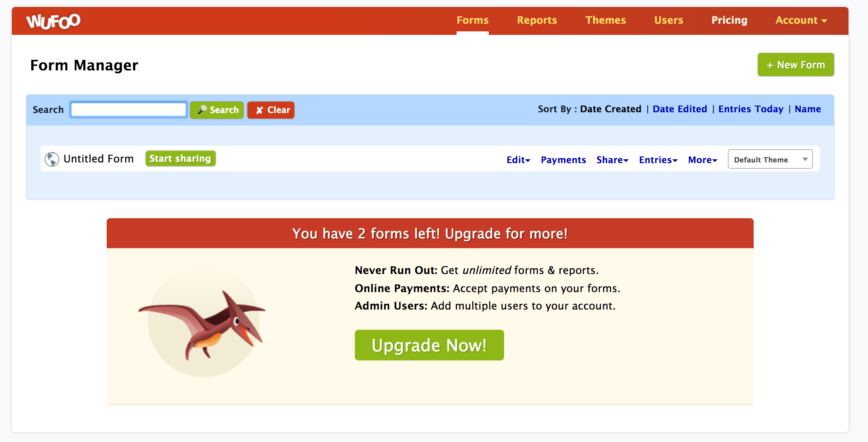Click the green Search button

217,110
